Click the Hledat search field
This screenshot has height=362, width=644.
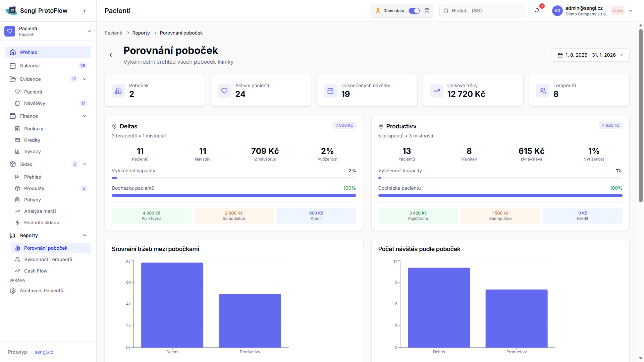click(x=482, y=11)
